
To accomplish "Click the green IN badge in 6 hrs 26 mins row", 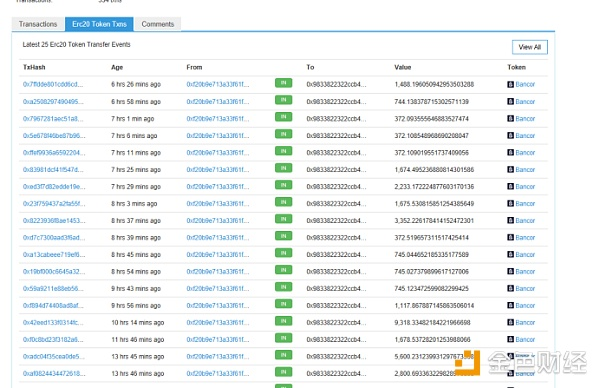I will (x=283, y=83).
